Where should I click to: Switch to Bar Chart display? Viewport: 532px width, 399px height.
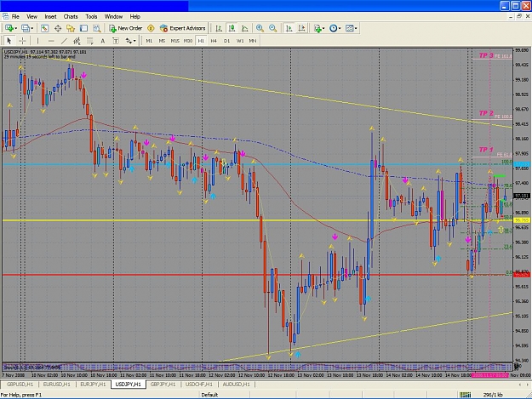(219, 28)
